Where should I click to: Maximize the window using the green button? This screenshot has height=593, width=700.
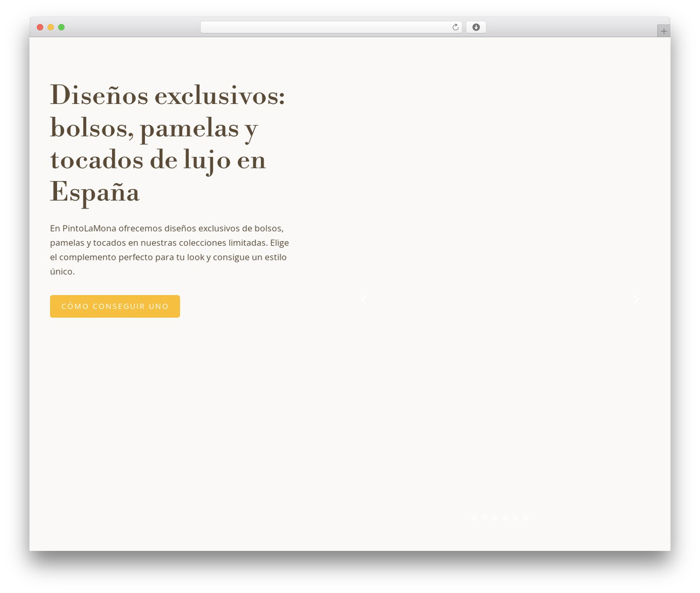tap(61, 27)
